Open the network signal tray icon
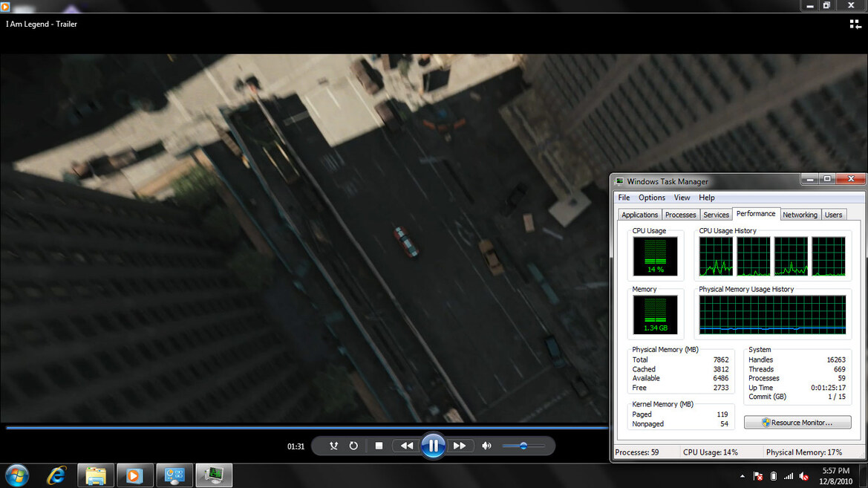The height and width of the screenshot is (488, 868). tap(789, 476)
